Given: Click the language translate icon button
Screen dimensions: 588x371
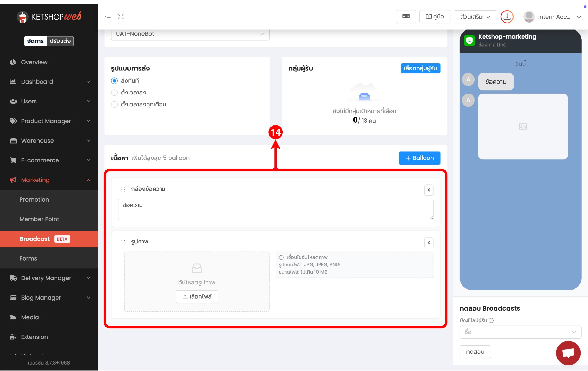Looking at the screenshot, I should click(406, 17).
